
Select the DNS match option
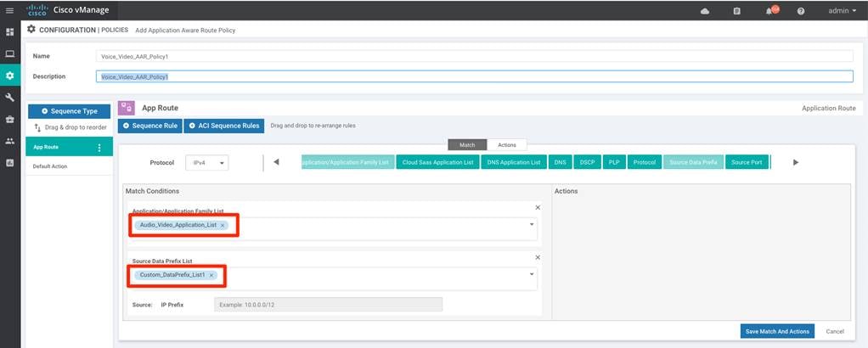(561, 163)
